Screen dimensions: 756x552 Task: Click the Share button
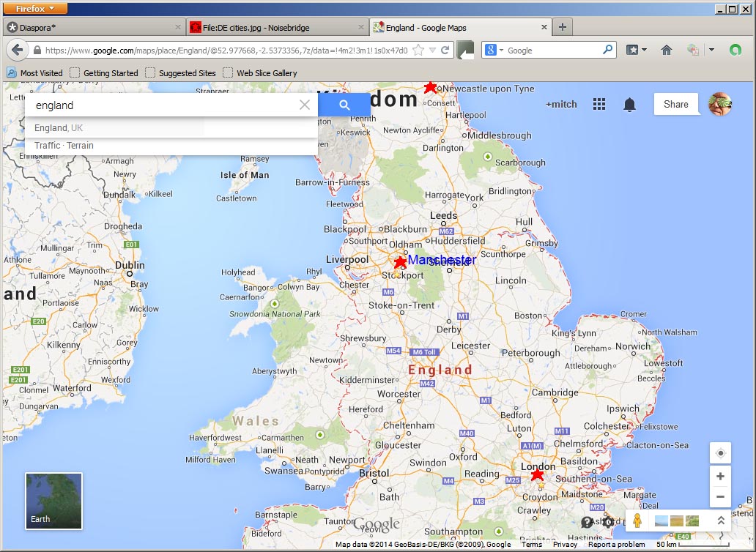coord(675,104)
